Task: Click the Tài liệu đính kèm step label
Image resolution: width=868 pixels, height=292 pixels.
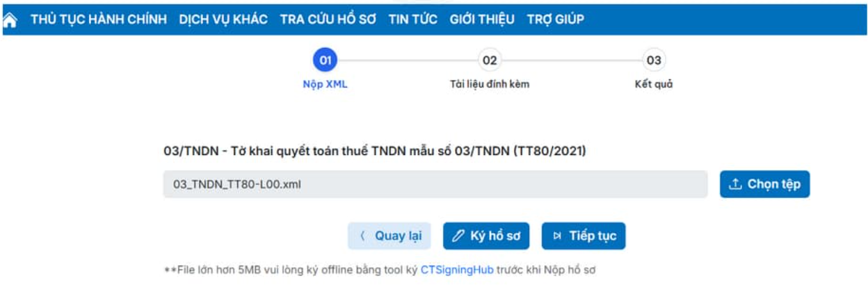Action: click(x=490, y=84)
